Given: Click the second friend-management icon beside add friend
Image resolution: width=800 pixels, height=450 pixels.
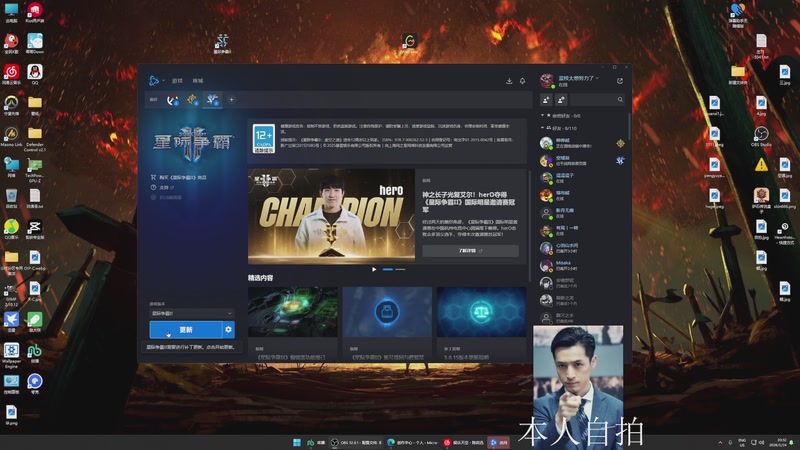Looking at the screenshot, I should 561,99.
